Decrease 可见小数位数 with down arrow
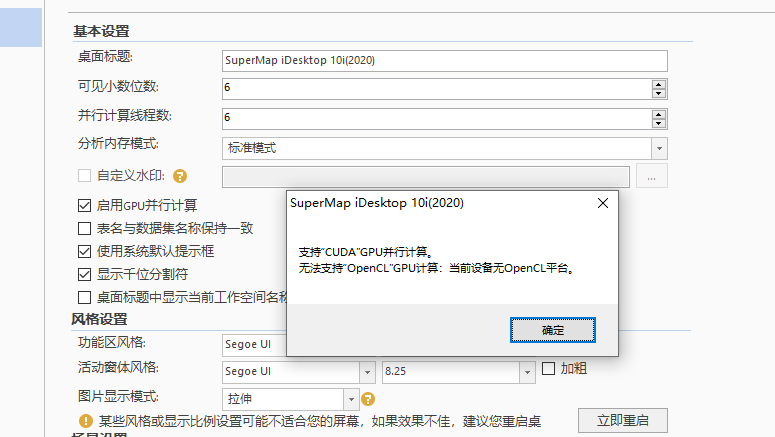Screen dimensions: 775x437 pos(658,93)
